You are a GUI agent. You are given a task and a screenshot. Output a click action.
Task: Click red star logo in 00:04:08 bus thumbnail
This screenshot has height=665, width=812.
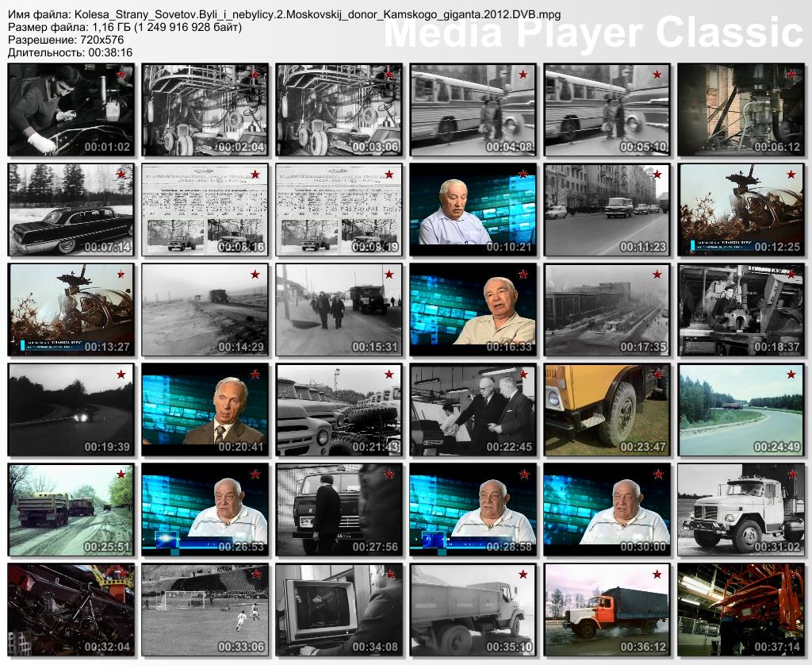point(523,75)
